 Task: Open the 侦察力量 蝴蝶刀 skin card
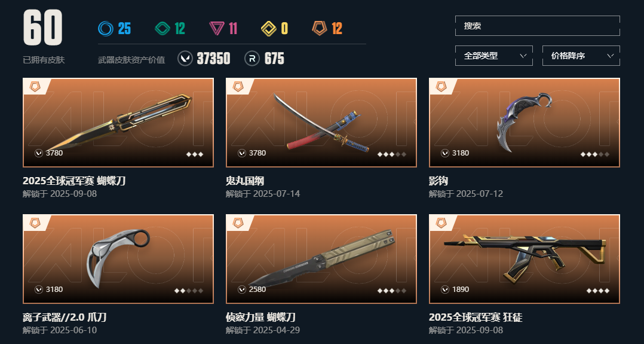[321, 259]
